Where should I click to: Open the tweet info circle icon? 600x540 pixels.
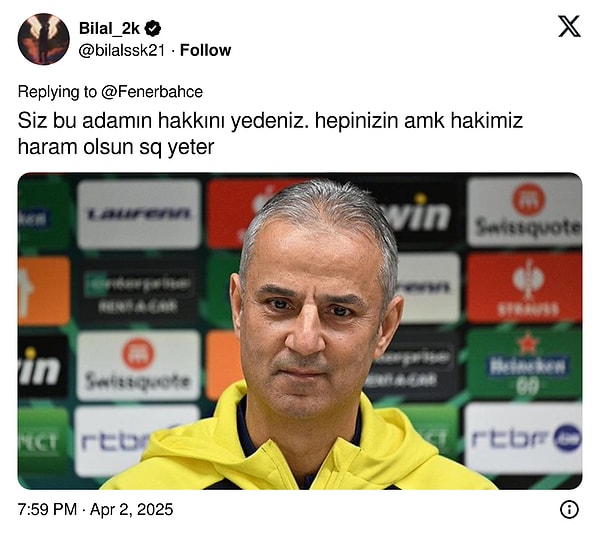[x=569, y=509]
